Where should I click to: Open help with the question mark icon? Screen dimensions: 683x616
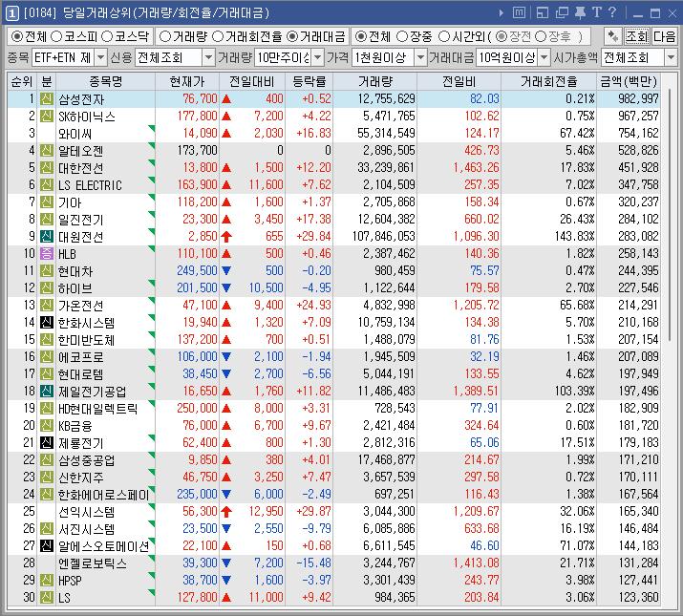612,12
